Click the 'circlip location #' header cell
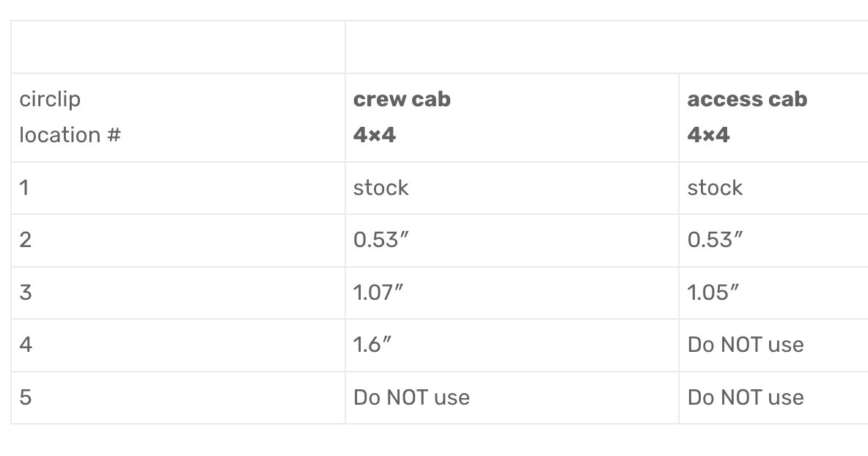The width and height of the screenshot is (868, 456). 177,117
